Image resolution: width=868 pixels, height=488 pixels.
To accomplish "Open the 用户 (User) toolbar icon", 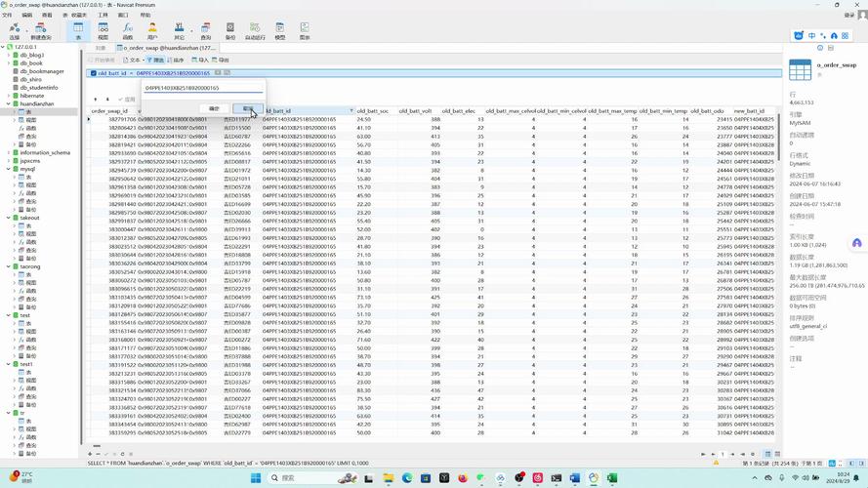I will (x=152, y=31).
